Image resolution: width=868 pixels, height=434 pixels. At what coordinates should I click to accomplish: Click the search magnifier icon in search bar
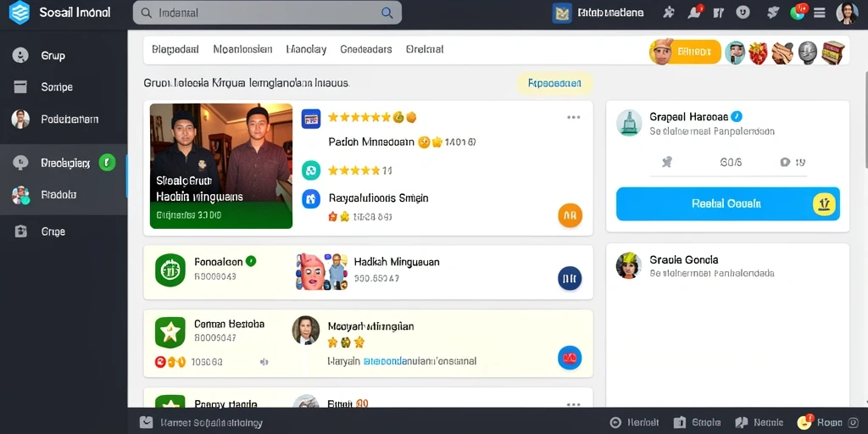coord(387,13)
